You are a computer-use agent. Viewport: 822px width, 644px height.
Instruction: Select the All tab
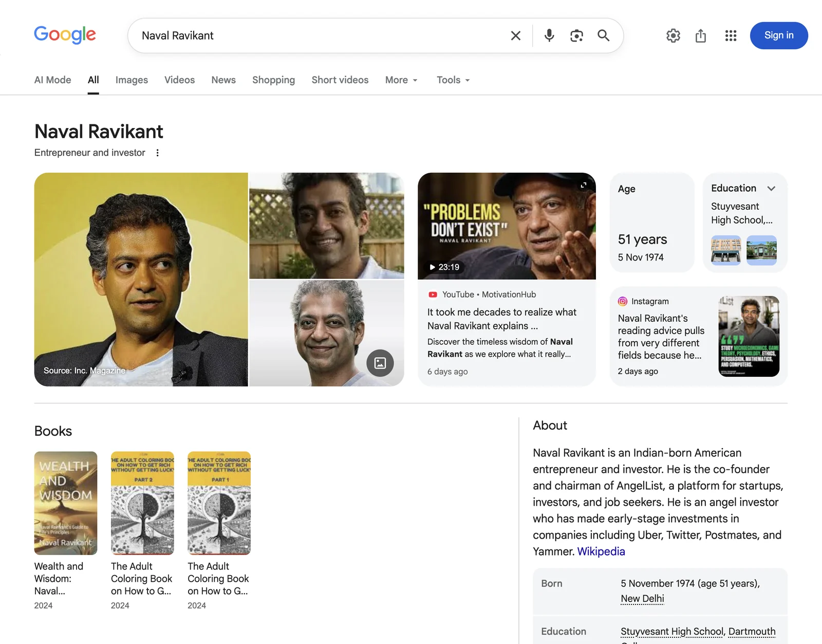(x=93, y=80)
